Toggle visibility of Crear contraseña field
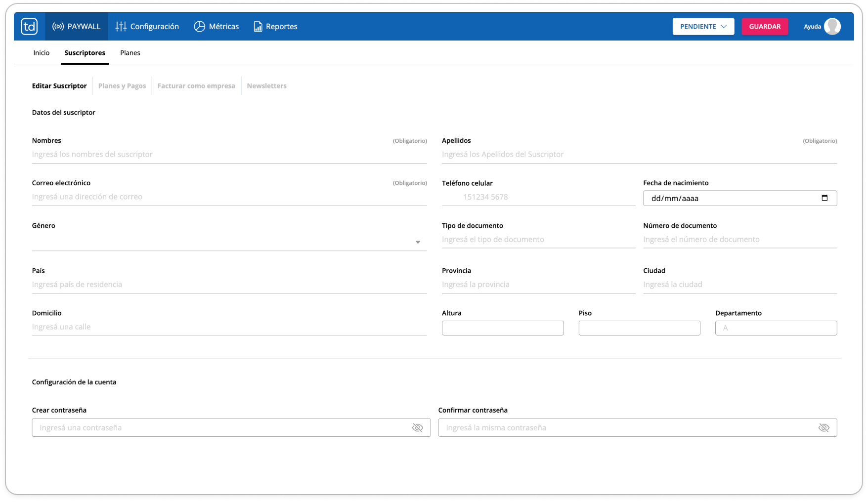Image resolution: width=868 pixels, height=502 pixels. coord(418,428)
